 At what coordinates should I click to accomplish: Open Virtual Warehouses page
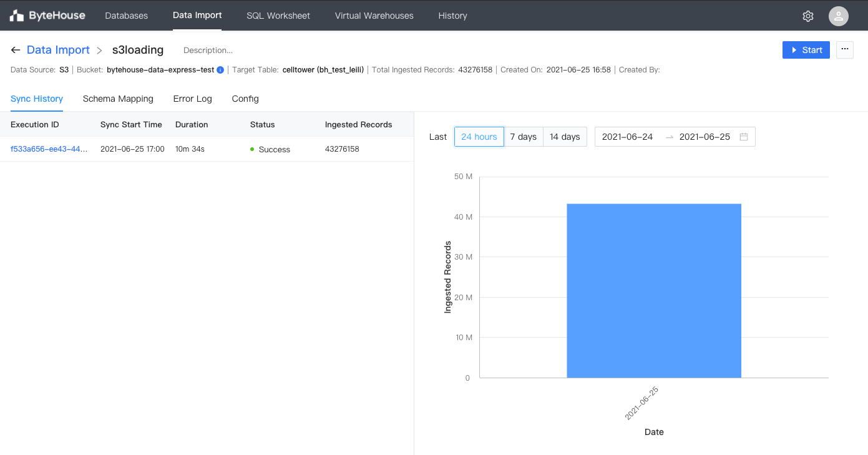coord(374,16)
